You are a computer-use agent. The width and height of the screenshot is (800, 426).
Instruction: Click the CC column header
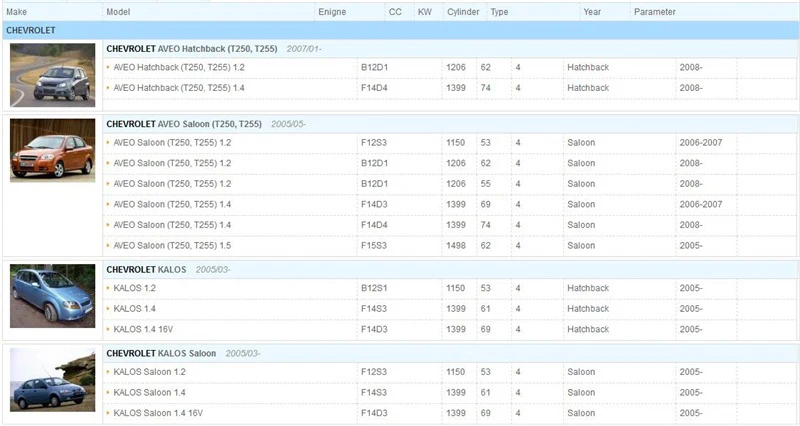[x=395, y=12]
